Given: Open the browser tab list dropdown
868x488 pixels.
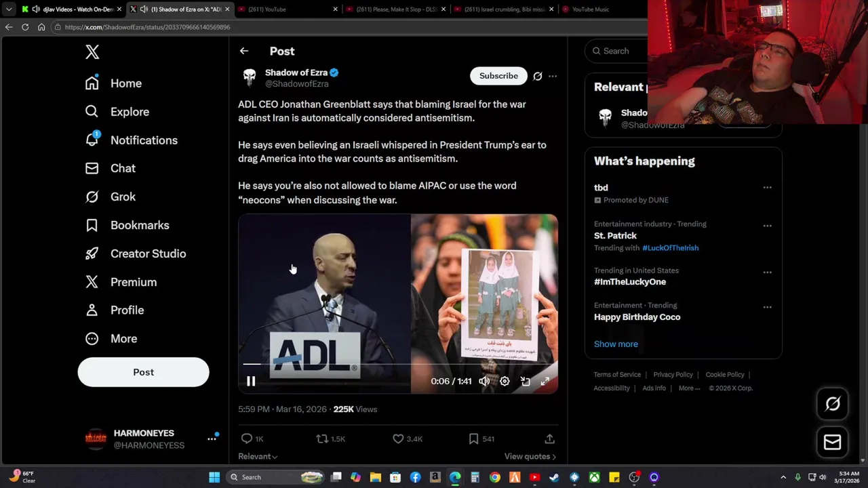Looking at the screenshot, I should [8, 9].
